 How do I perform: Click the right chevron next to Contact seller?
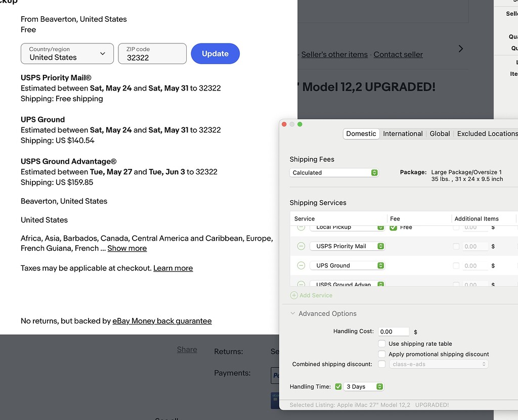coord(460,49)
